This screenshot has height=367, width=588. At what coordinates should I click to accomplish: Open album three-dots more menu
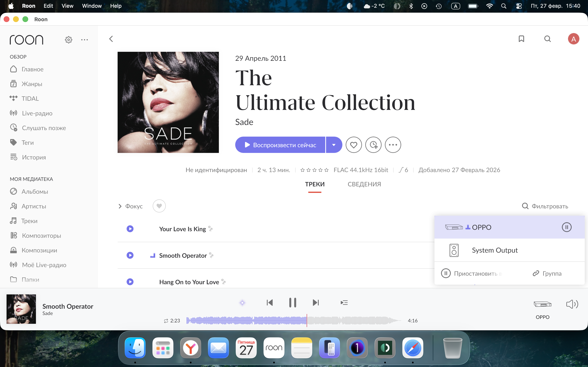tap(393, 145)
